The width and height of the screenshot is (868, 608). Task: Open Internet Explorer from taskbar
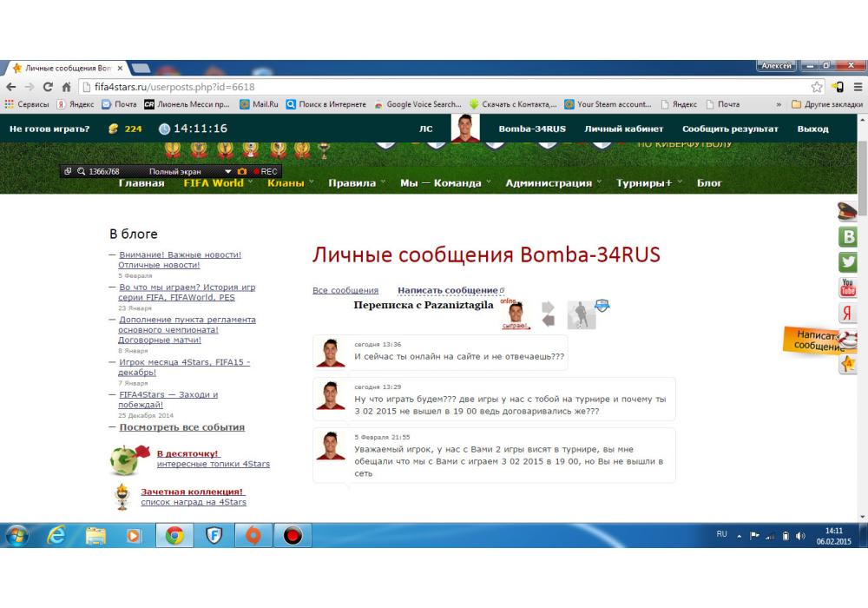(56, 535)
